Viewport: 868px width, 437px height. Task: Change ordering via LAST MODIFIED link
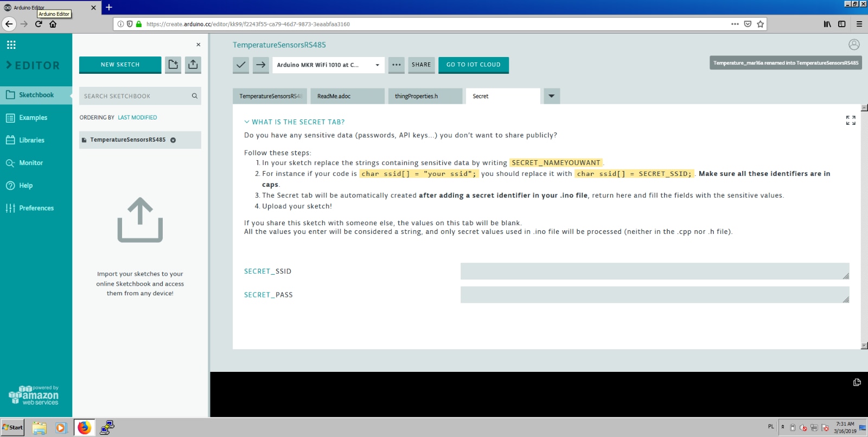tap(137, 117)
